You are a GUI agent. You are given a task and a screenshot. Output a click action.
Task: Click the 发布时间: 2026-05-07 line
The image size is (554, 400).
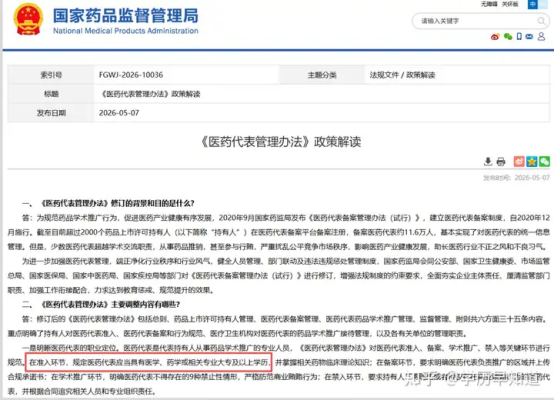tap(517, 178)
